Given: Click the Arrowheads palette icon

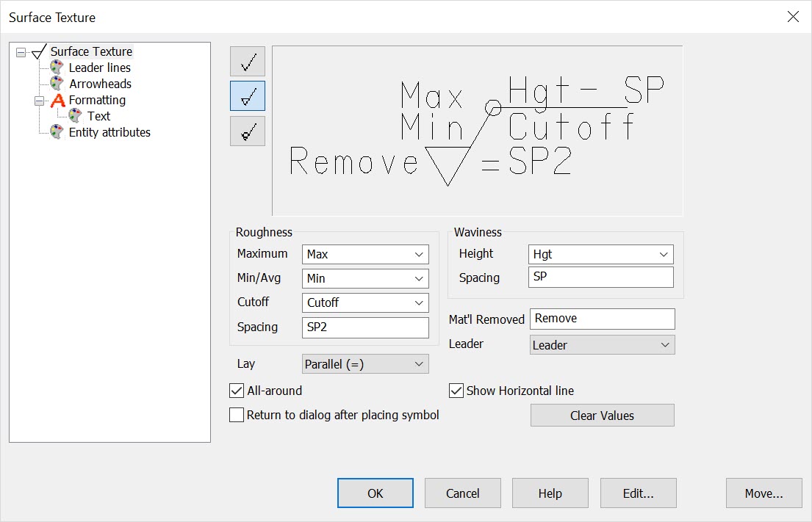Looking at the screenshot, I should 57,84.
